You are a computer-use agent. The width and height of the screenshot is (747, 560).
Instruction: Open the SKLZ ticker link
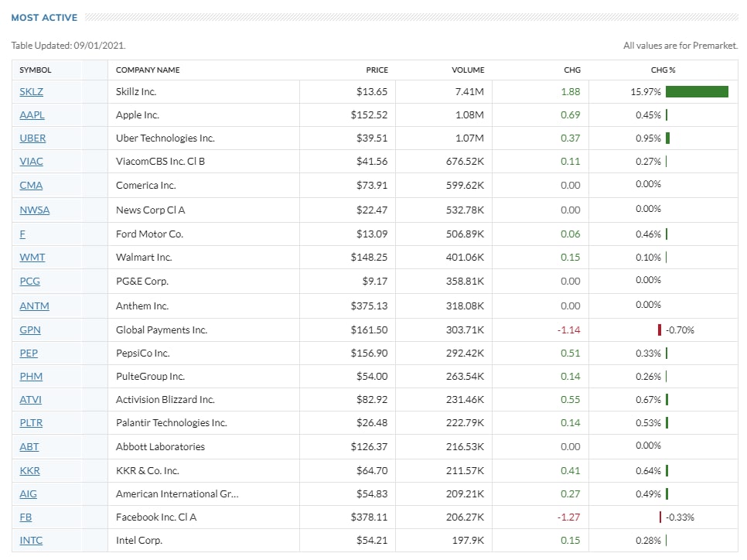(x=31, y=91)
